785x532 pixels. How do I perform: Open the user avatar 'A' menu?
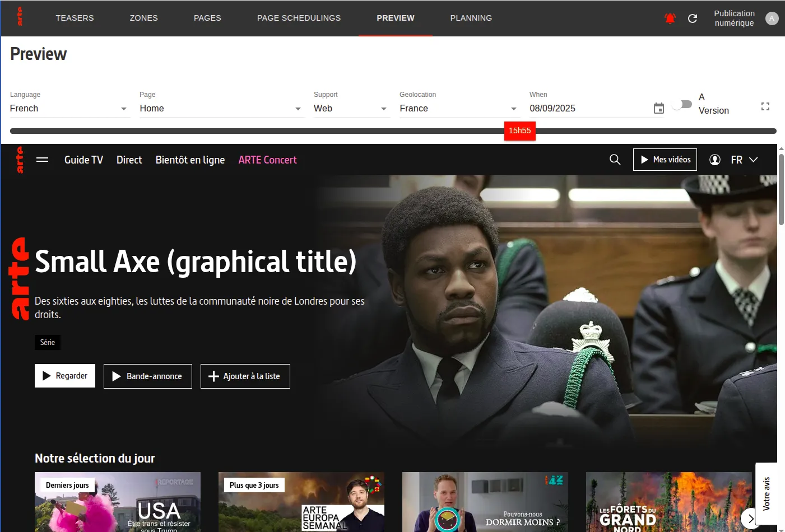772,18
